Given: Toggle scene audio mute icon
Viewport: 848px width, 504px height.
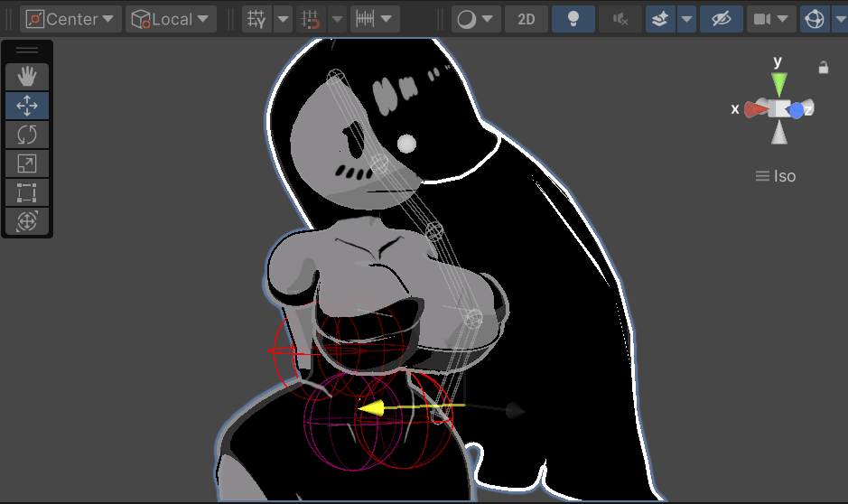Looking at the screenshot, I should pos(620,19).
